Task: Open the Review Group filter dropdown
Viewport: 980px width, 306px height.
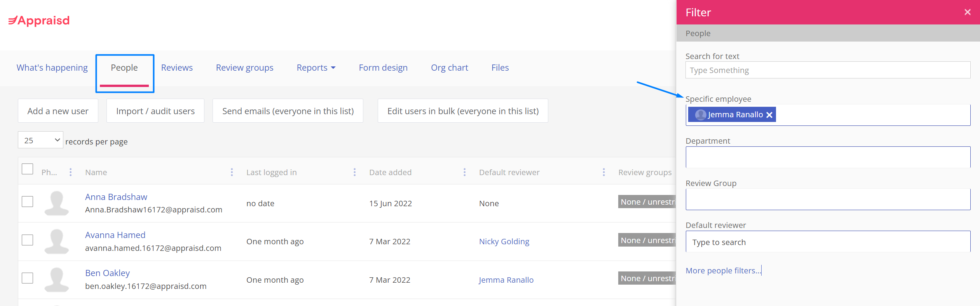Action: tap(828, 199)
